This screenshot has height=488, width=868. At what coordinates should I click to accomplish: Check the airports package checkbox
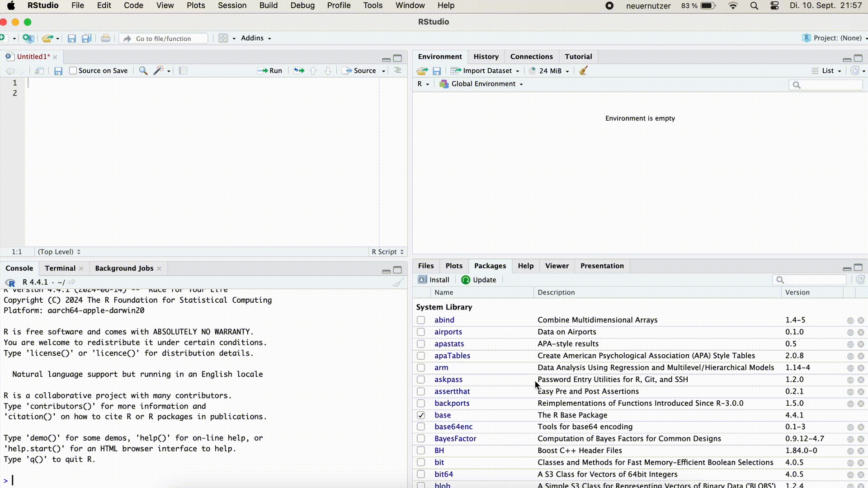tap(421, 332)
